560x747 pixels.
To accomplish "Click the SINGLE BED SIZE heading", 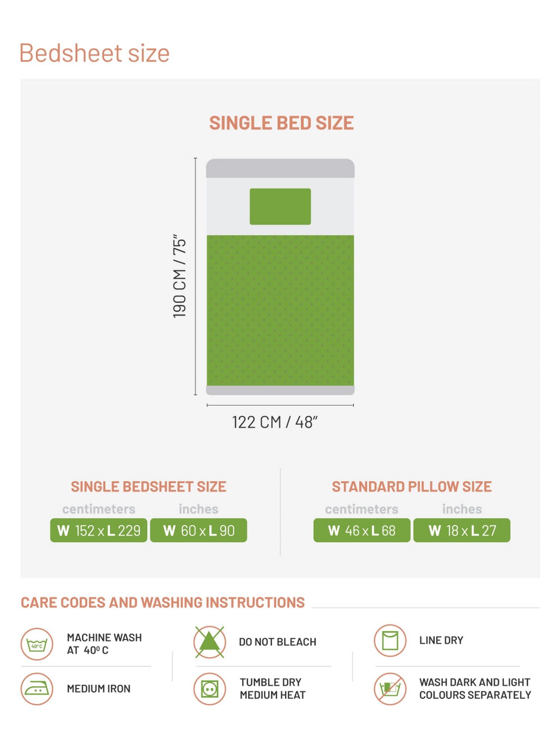I will (x=281, y=123).
